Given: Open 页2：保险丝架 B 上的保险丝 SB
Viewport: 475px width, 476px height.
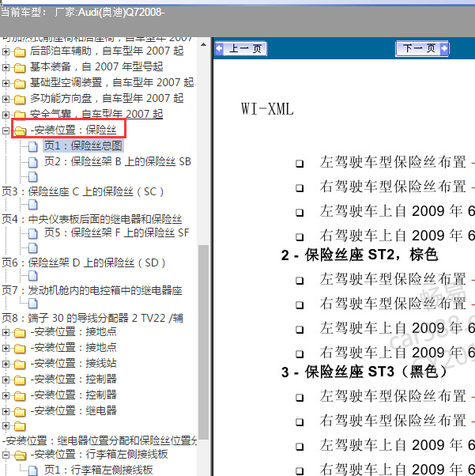Looking at the screenshot, I should click(118, 161).
